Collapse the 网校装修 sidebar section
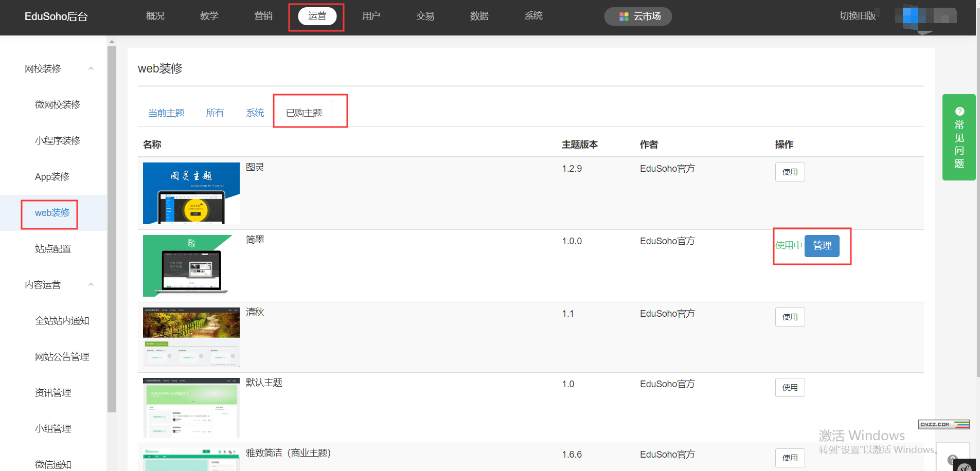Screen dimensions: 980x471 click(x=91, y=68)
